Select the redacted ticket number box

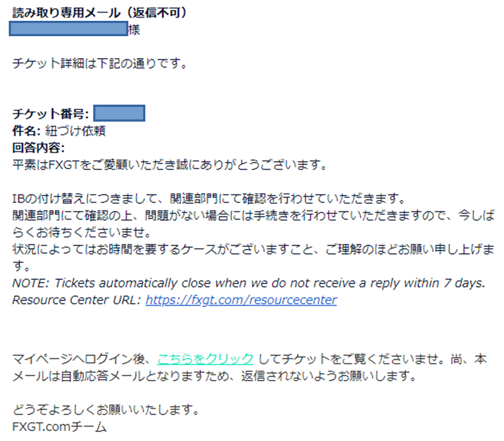[119, 113]
